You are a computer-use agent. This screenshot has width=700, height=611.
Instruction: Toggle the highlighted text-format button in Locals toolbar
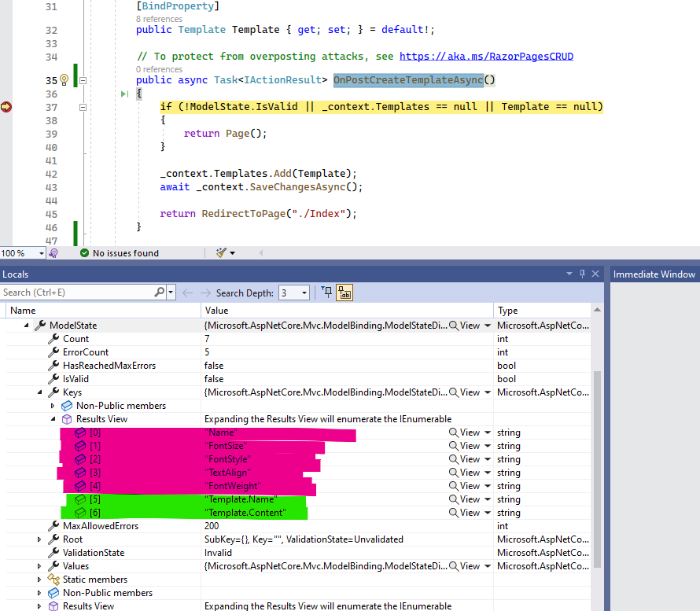[344, 293]
